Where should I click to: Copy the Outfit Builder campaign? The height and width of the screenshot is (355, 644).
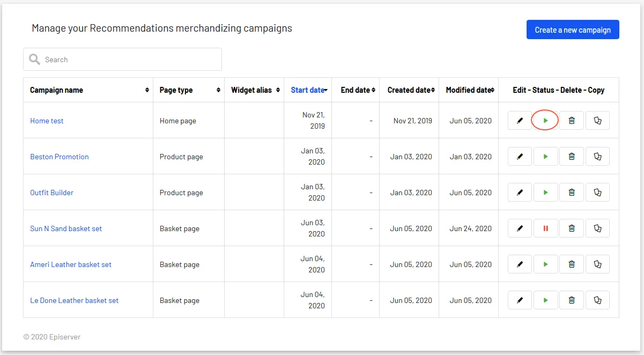pyautogui.click(x=597, y=193)
